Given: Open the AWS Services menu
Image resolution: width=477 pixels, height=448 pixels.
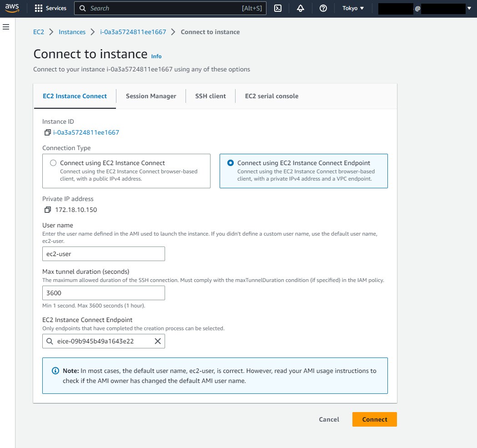Looking at the screenshot, I should (x=50, y=8).
